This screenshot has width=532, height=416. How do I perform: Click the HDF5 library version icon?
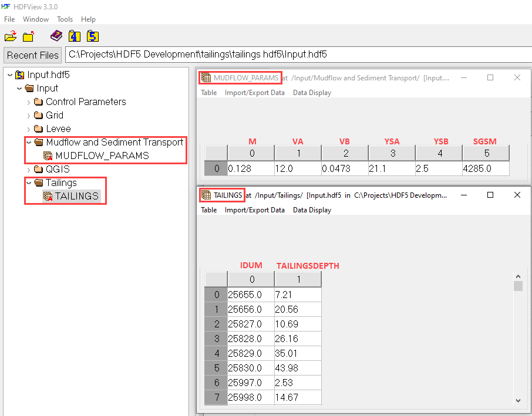92,36
